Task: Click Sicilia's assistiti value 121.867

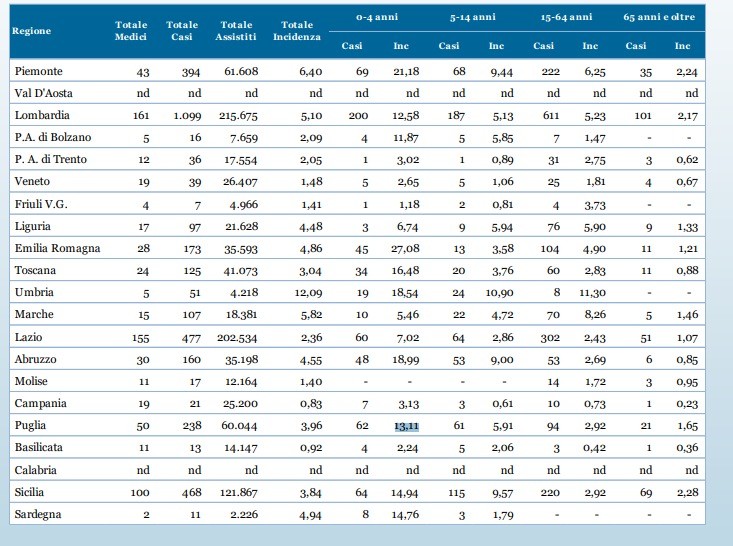Action: point(239,493)
